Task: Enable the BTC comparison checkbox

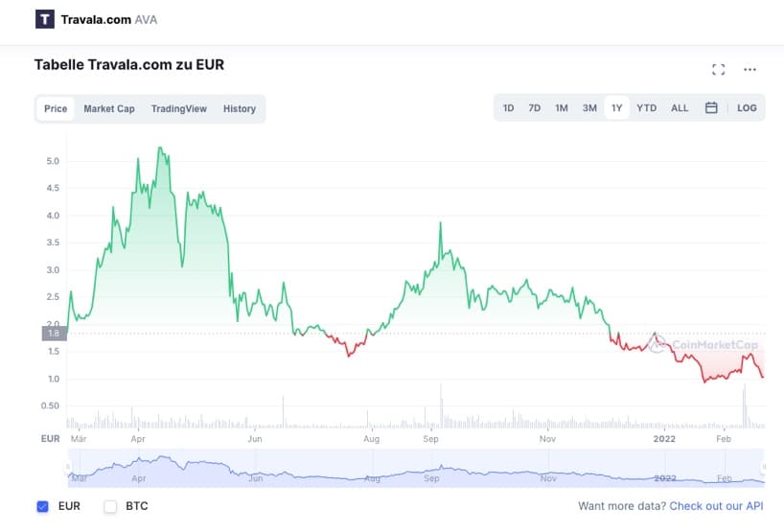Action: coord(110,506)
